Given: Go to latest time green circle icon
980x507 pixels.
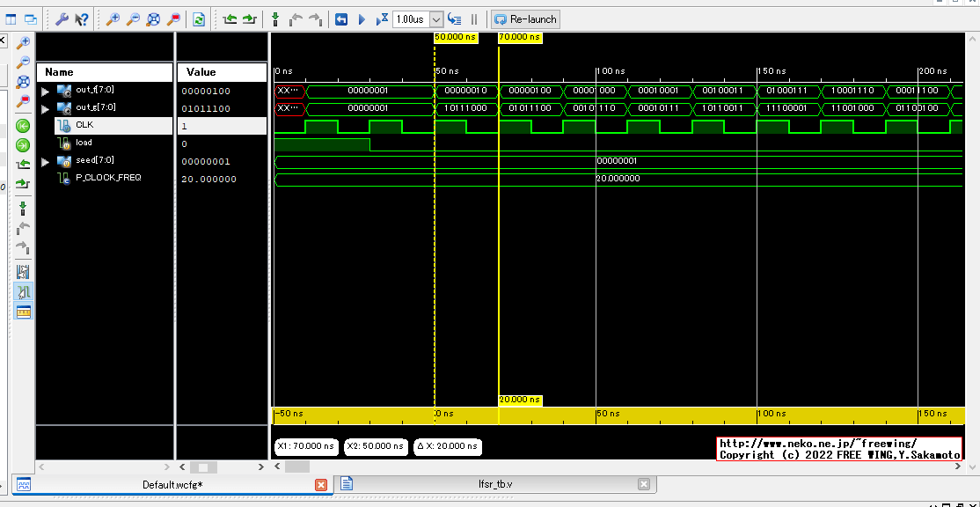Looking at the screenshot, I should pos(23,145).
